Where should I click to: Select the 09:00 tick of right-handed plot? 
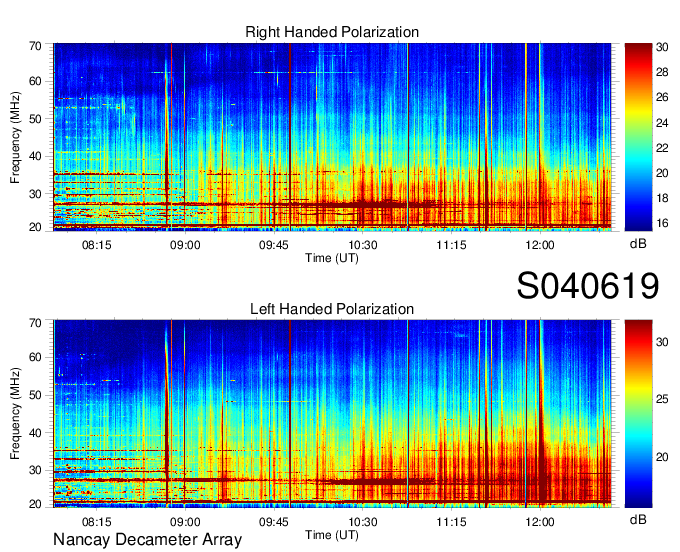[x=185, y=245]
